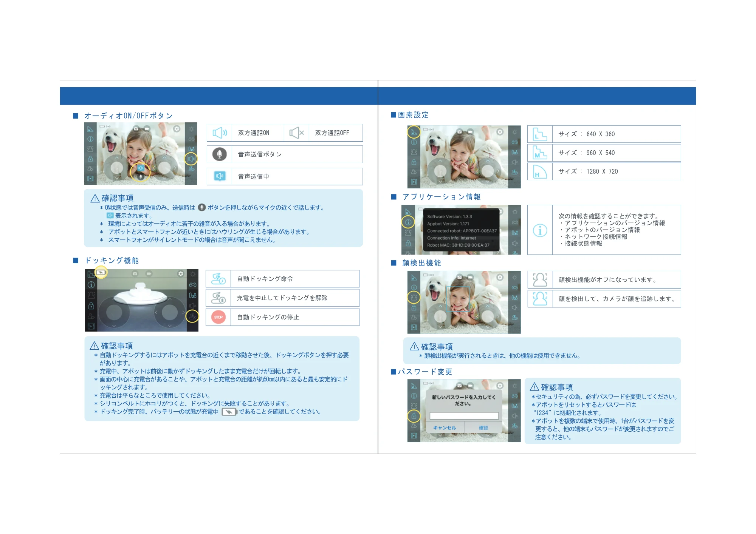756x534 pixels.
Task: Click the face detection box in the screenshot
Action: [459, 298]
